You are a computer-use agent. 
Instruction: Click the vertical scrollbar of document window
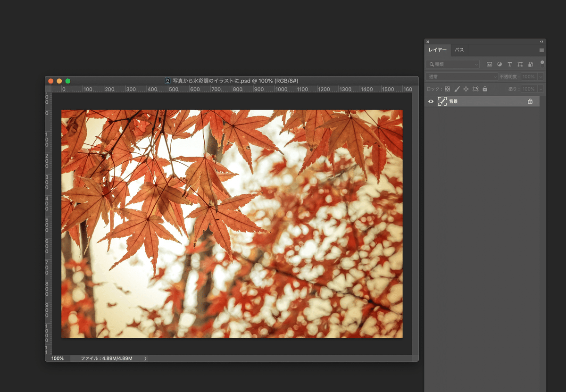point(415,224)
